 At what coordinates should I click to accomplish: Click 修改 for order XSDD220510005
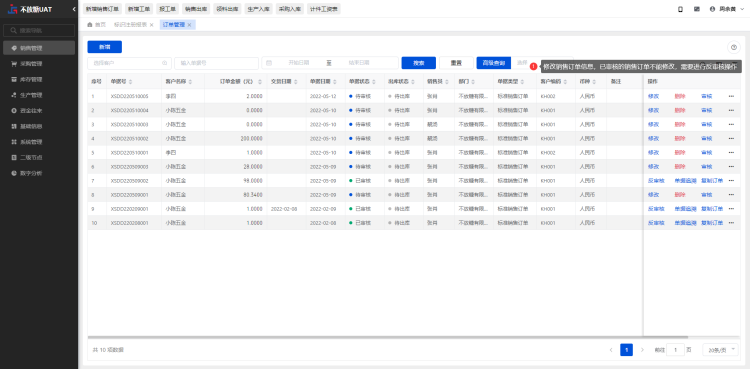(x=653, y=96)
